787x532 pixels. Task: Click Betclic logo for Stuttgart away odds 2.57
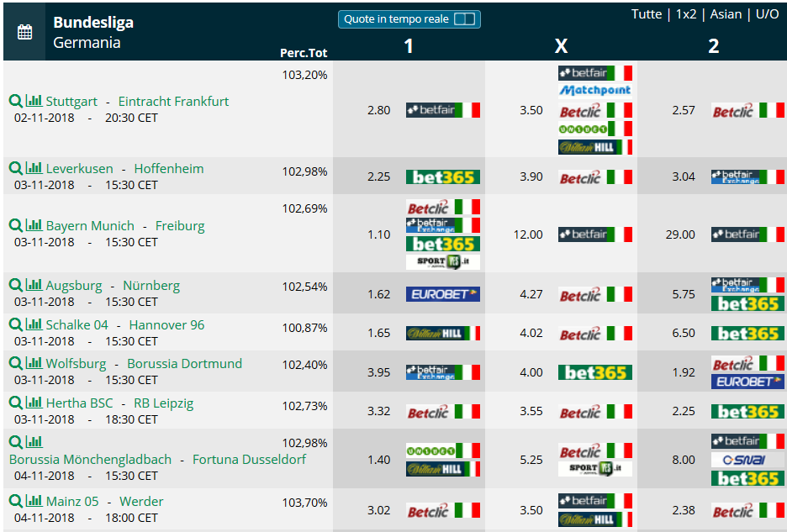click(x=747, y=110)
